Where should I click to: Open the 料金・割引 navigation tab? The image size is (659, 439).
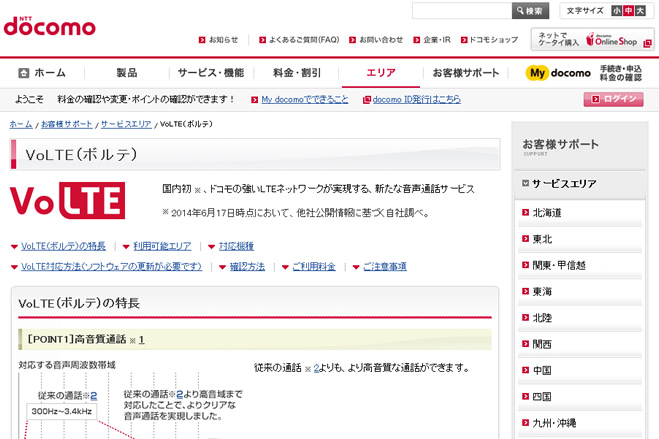click(x=297, y=73)
